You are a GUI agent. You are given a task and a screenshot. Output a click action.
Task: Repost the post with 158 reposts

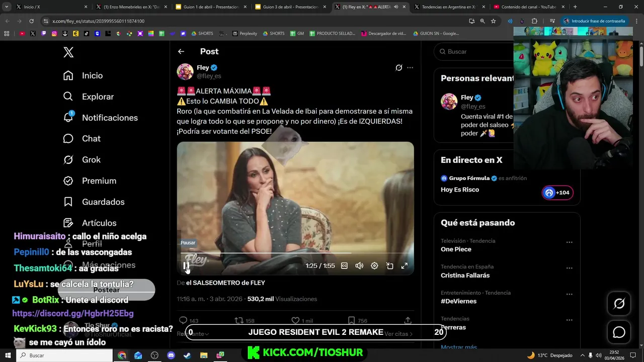(245, 320)
